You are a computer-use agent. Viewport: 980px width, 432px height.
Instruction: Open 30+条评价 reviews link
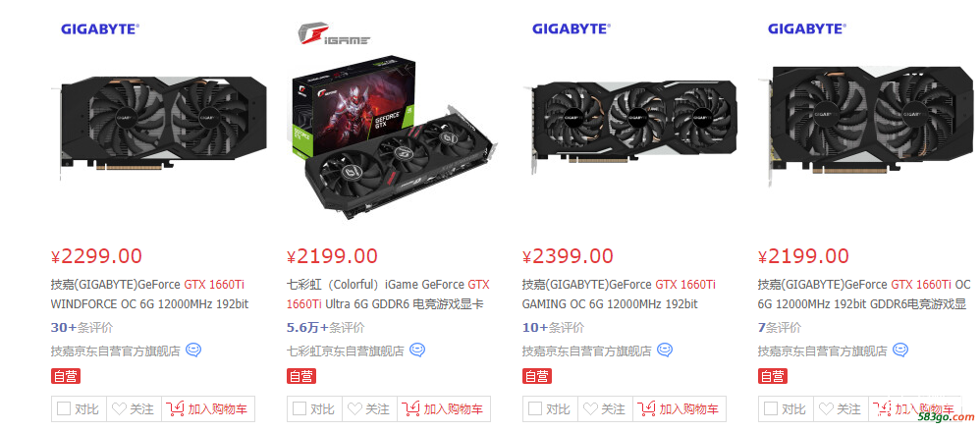pos(82,327)
